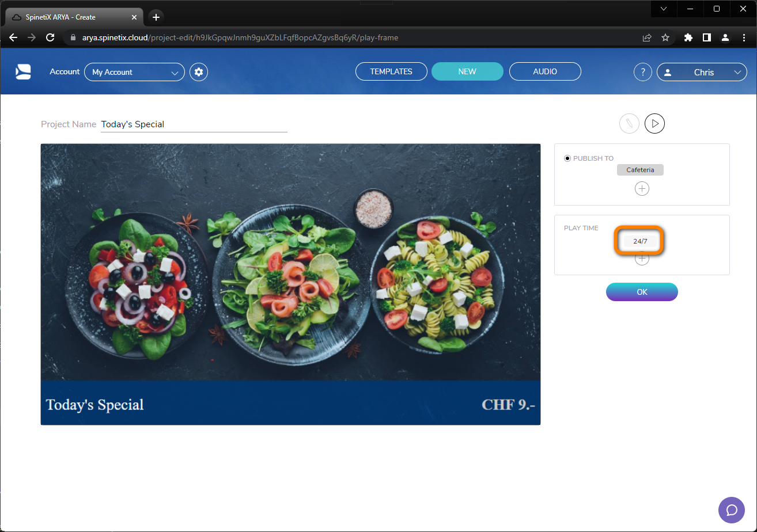Screen dimensions: 757x532
Task: Open help using the question mark icon
Action: (x=642, y=71)
